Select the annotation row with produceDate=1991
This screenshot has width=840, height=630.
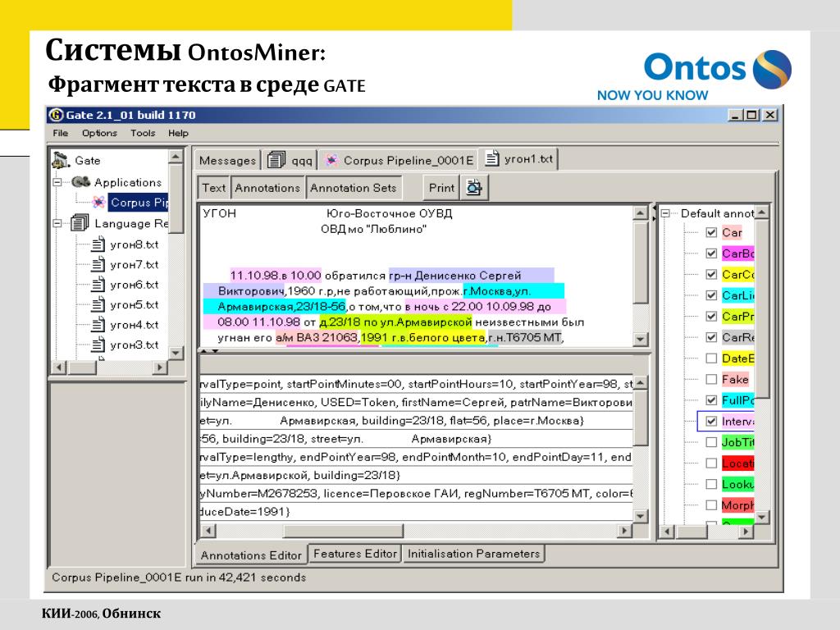pyautogui.click(x=416, y=512)
